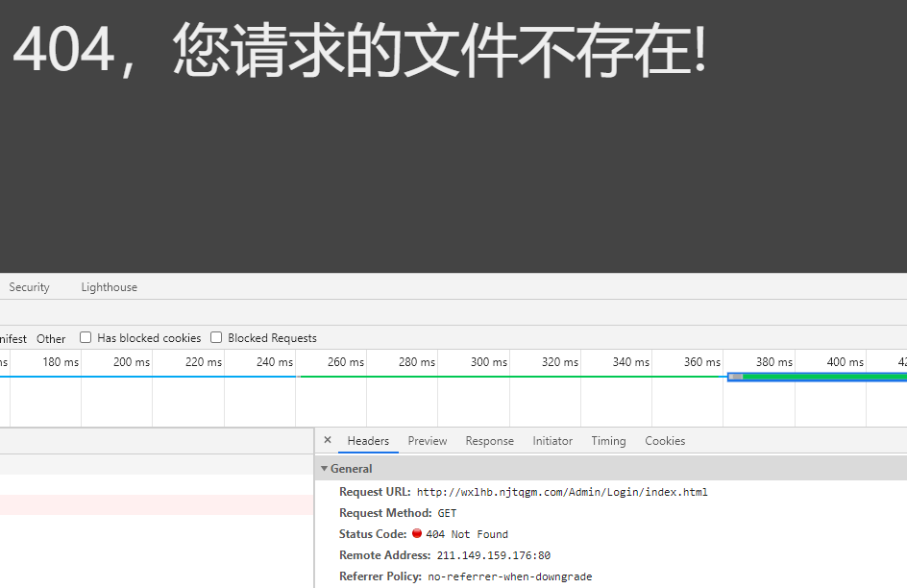
Task: Click the Remote Address value 211.149.159.176:80
Action: point(493,555)
